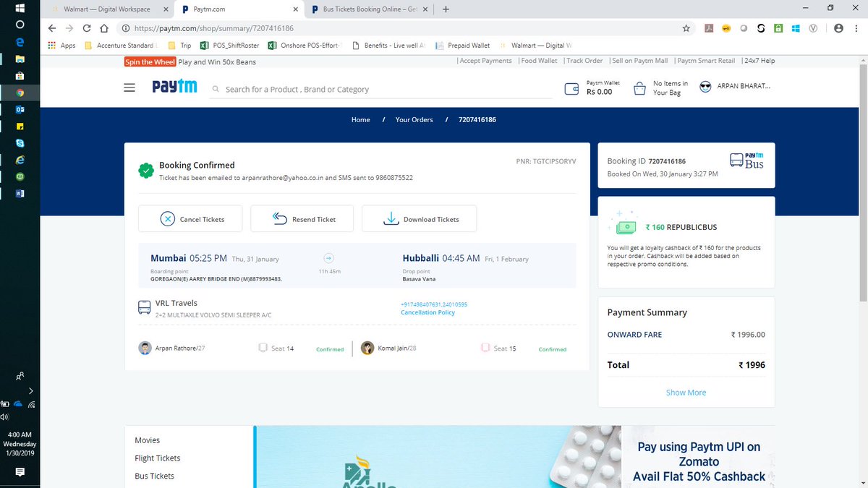This screenshot has height=488, width=868.
Task: Select Flight Tickets in the category list
Action: click(158, 458)
